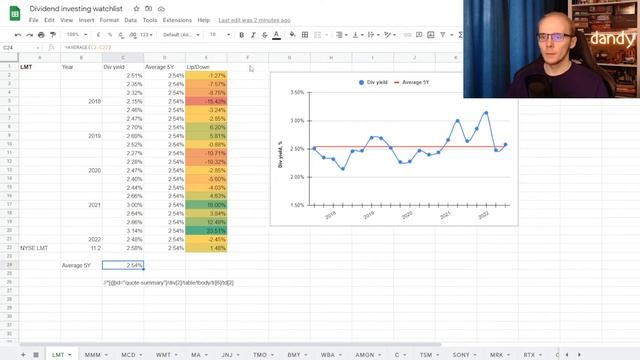
Task: Decrease decimal places
Action: click(x=121, y=35)
